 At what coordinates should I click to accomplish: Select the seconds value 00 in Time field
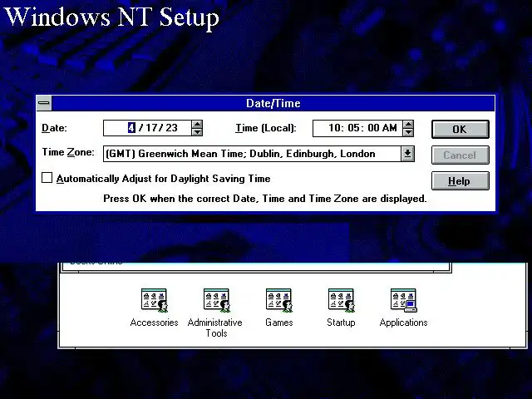click(x=373, y=128)
